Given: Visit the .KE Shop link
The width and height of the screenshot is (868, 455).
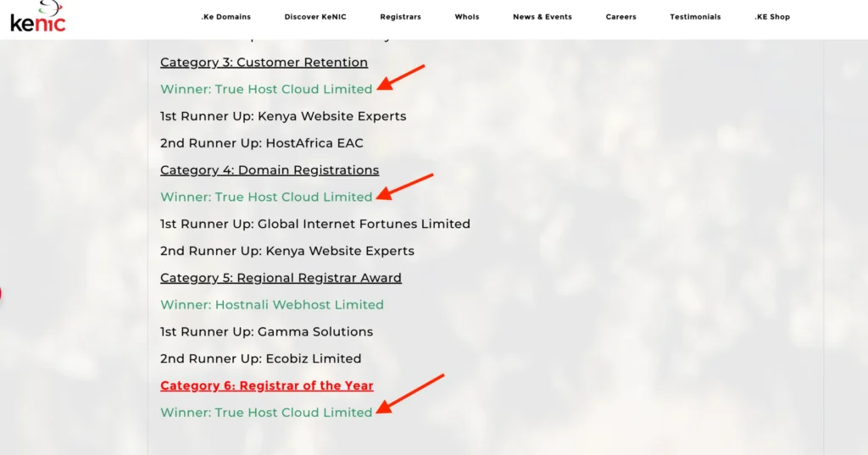Looking at the screenshot, I should pyautogui.click(x=772, y=17).
